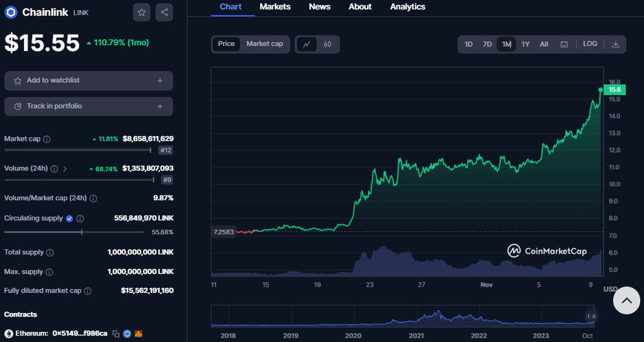Screen dimensions: 644x342
Task: Download chart data with the download icon
Action: click(616, 44)
